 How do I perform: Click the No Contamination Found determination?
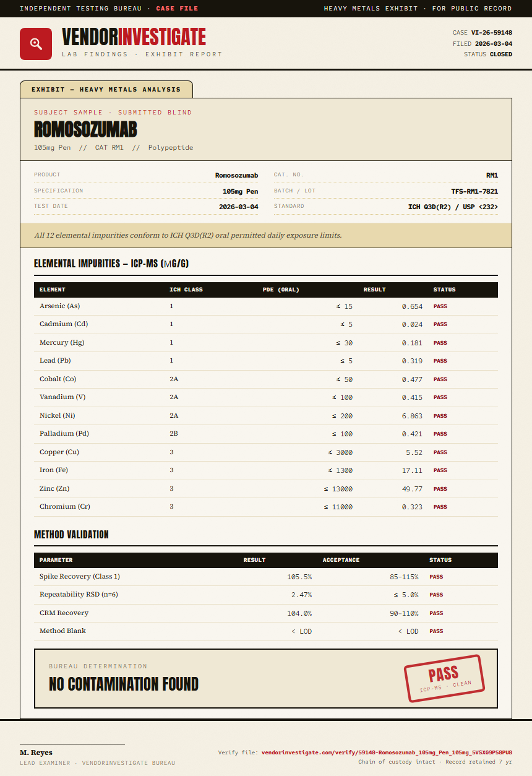(x=124, y=684)
